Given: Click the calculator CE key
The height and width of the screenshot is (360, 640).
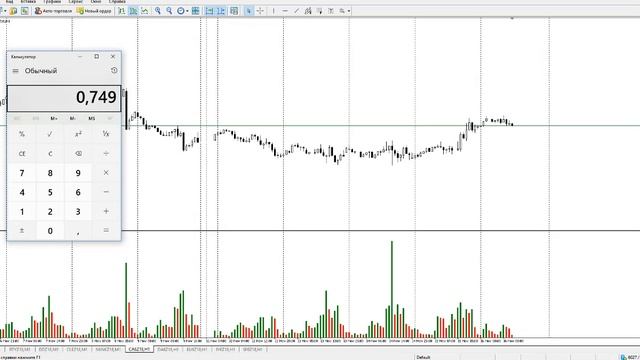Looking at the screenshot, I should coord(22,153).
